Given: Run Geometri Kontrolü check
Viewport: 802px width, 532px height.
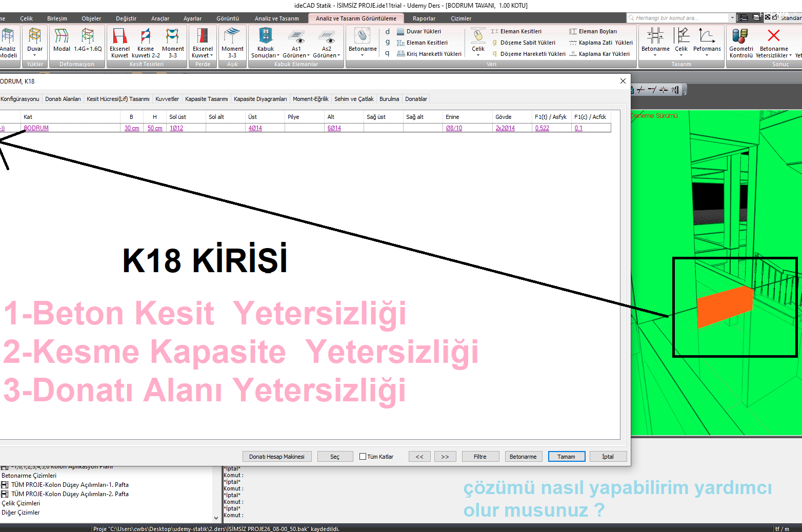Looking at the screenshot, I should point(741,43).
